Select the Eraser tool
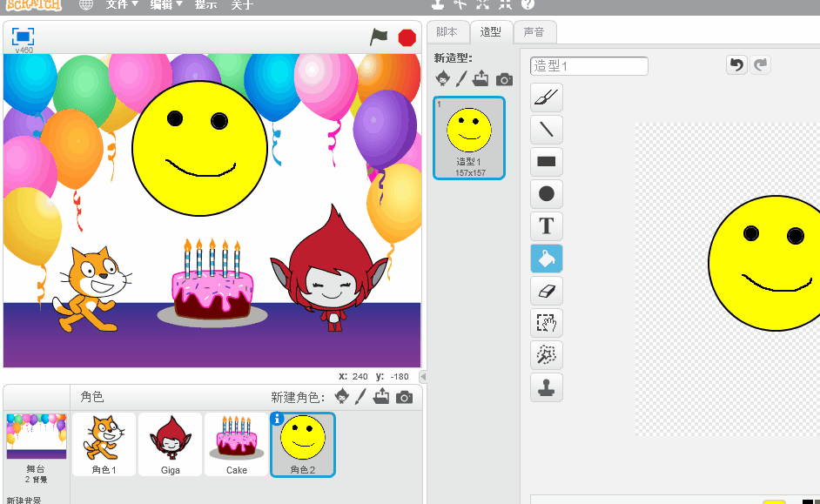 pos(547,291)
